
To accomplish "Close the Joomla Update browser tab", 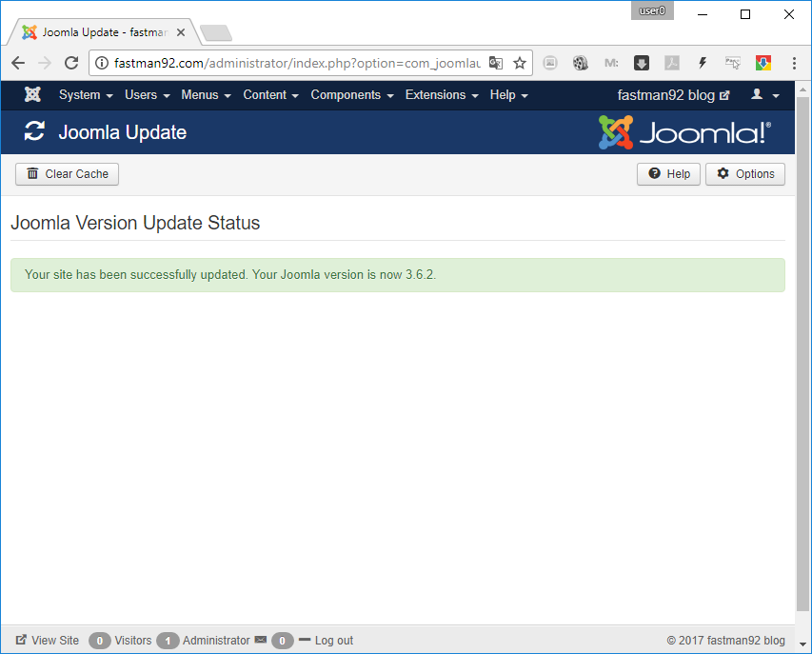I will coord(181,32).
